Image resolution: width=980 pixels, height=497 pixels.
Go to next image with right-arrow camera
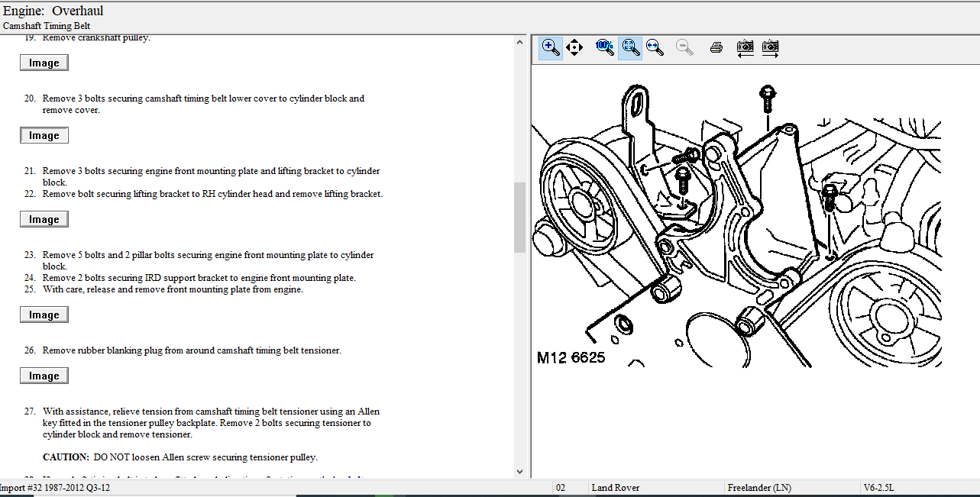[770, 47]
